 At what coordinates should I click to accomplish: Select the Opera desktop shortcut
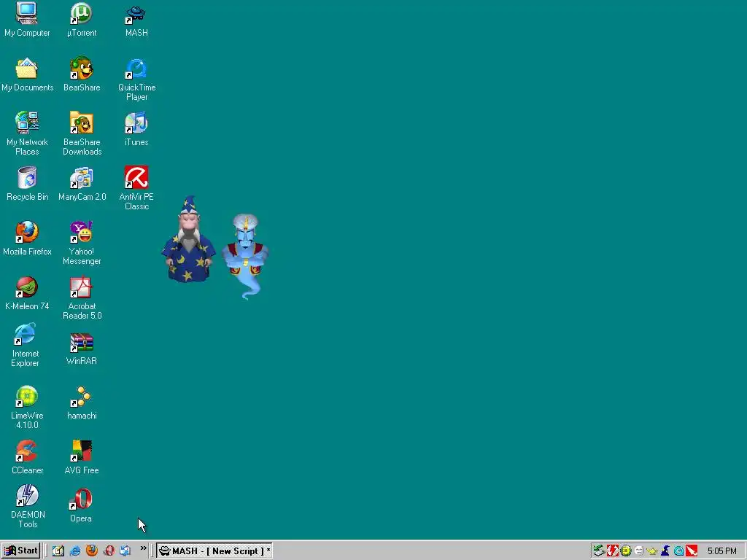80,505
